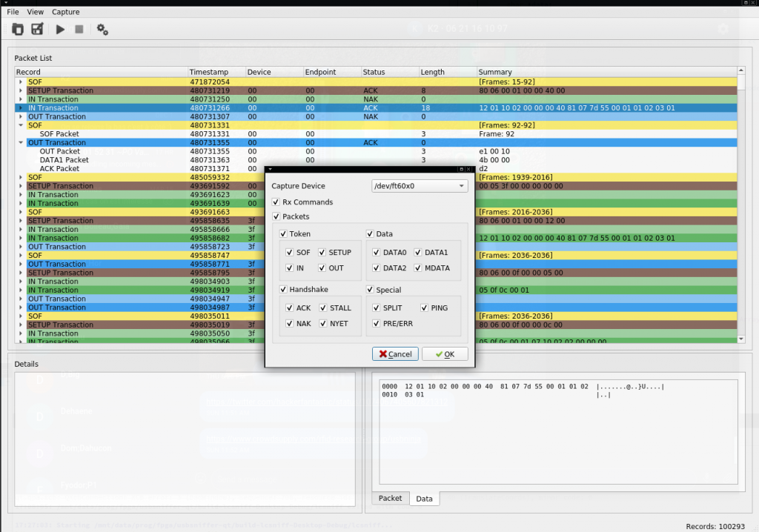
Task: Open capture settings gears icon
Action: [102, 30]
